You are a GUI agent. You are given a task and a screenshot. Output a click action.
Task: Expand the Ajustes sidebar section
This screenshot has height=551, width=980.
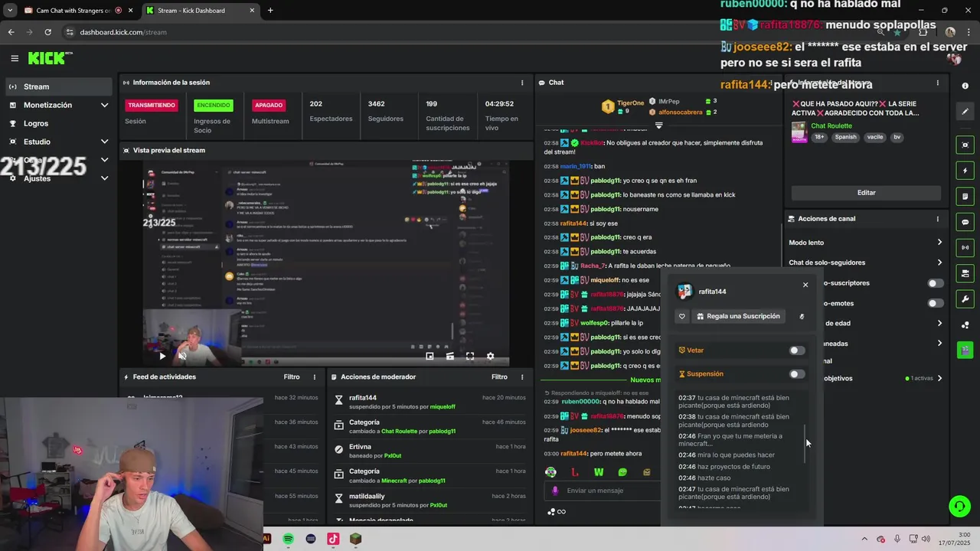104,178
